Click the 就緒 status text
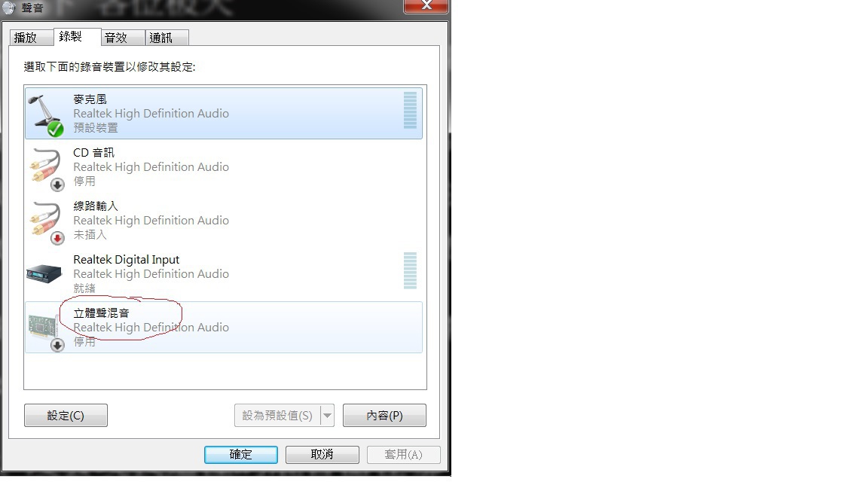 pos(84,288)
